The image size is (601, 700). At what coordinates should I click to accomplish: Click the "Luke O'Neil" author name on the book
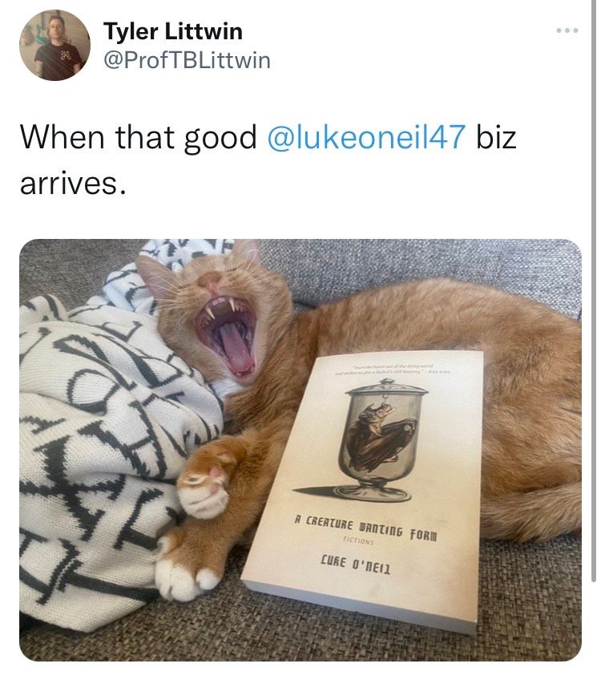(x=355, y=564)
